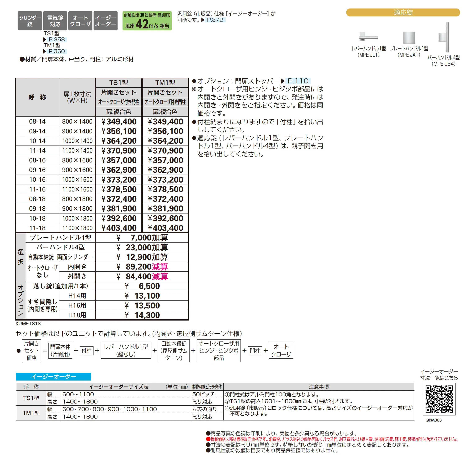Click the 電気錠対応 feature badge
The width and height of the screenshot is (476, 465).
click(x=55, y=21)
